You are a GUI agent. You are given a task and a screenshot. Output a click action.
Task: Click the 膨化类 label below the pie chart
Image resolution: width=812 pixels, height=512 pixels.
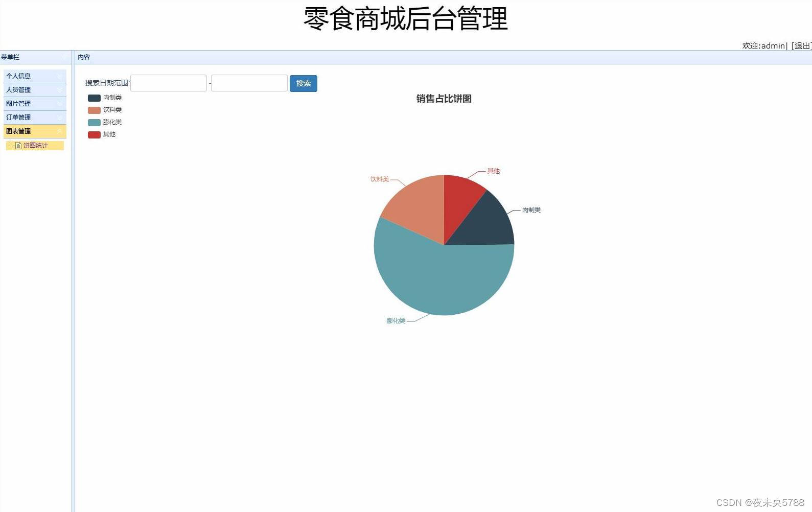pyautogui.click(x=396, y=321)
